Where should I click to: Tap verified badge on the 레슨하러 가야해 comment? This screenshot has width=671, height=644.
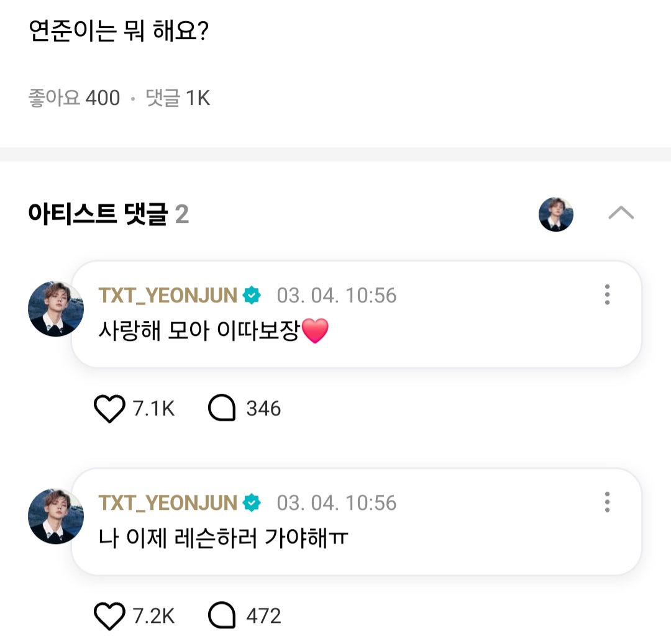point(252,502)
